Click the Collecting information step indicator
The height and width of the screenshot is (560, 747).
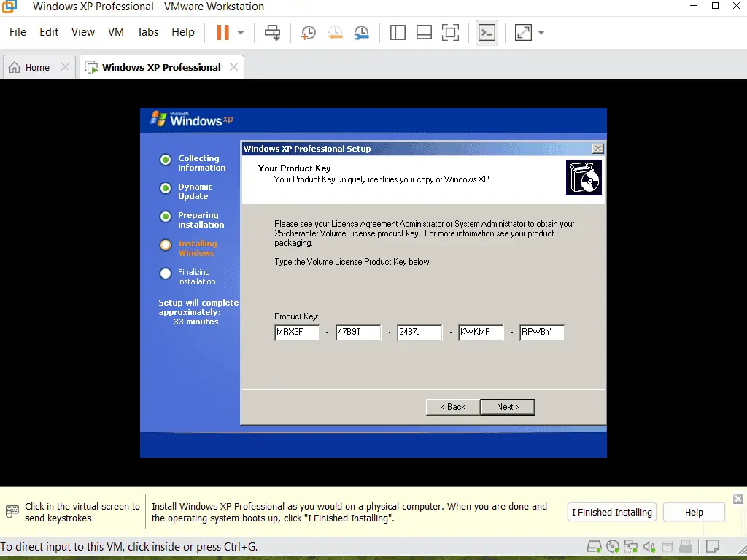(x=166, y=160)
